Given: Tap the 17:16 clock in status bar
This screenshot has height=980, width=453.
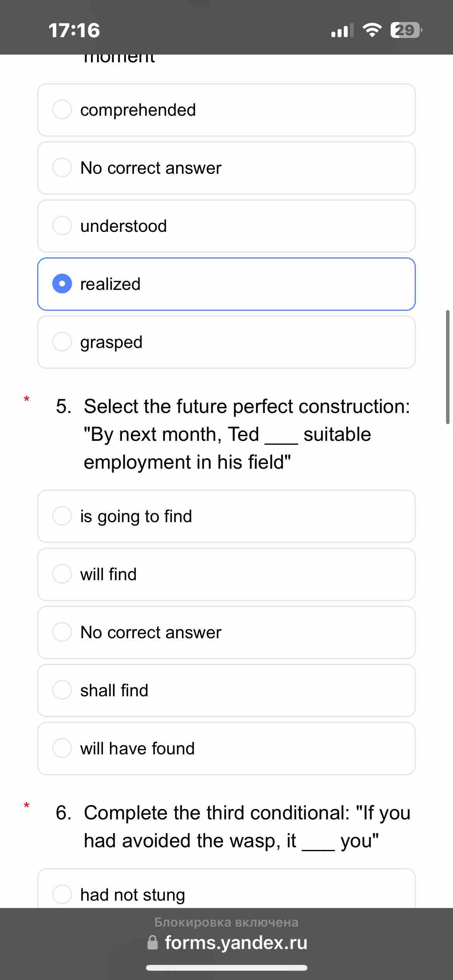Looking at the screenshot, I should point(74,31).
